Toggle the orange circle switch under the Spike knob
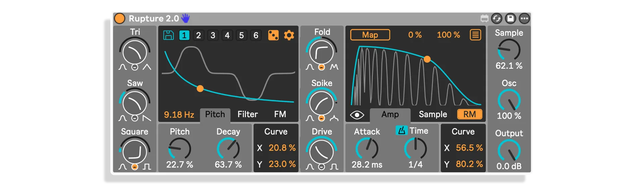This screenshot has width=644, height=185. (x=321, y=119)
